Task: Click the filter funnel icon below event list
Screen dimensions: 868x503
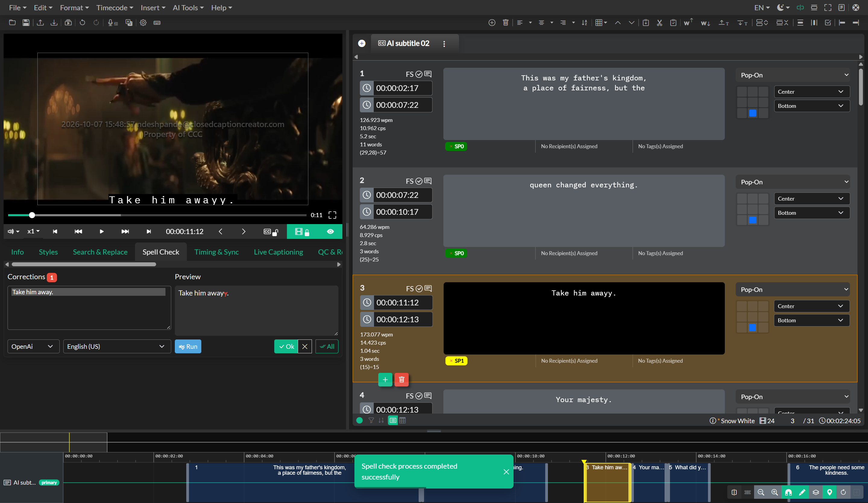Action: tap(371, 420)
